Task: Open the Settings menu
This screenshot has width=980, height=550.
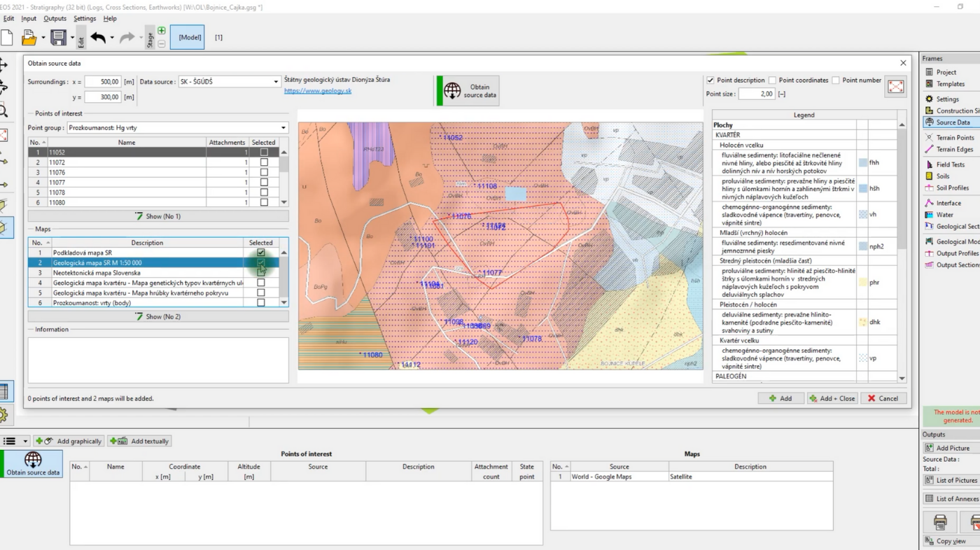Action: pyautogui.click(x=85, y=19)
